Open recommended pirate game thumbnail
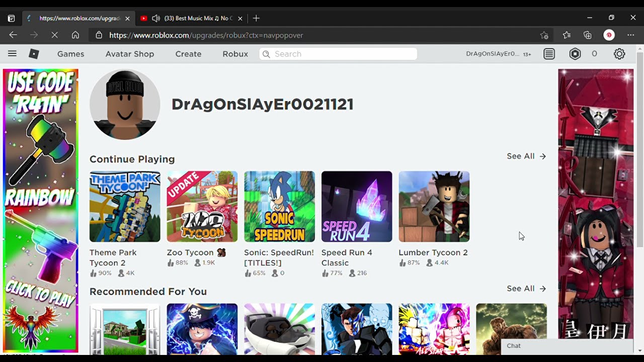Image resolution: width=644 pixels, height=362 pixels. (x=202, y=329)
